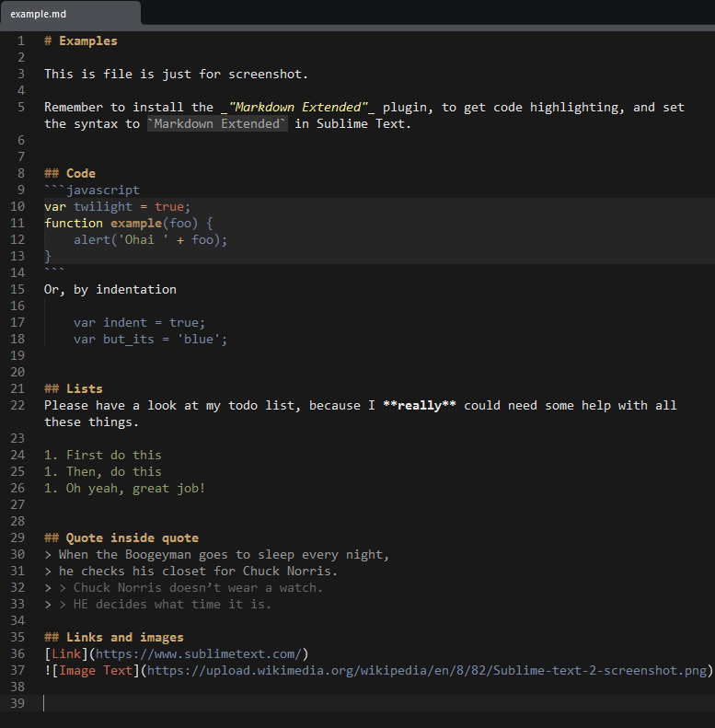Click 'var twilight = true;' line

click(x=118, y=206)
